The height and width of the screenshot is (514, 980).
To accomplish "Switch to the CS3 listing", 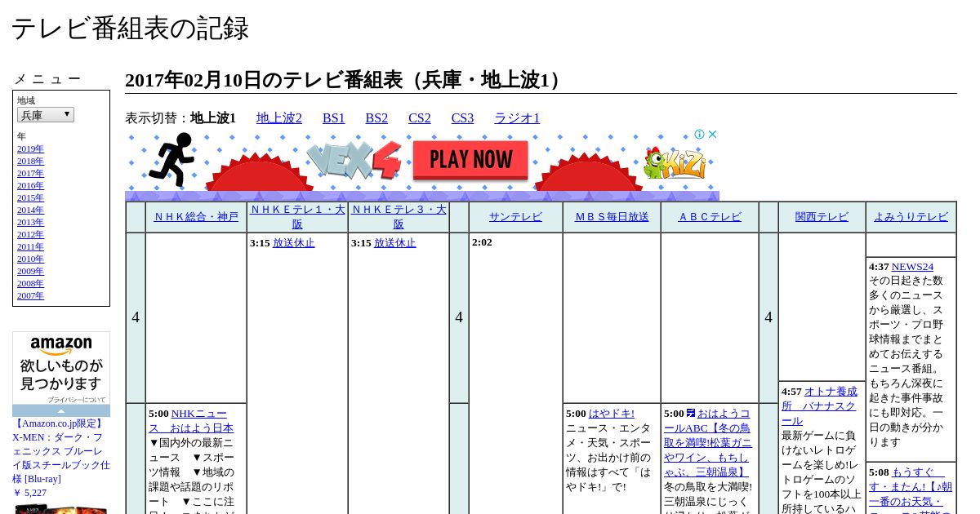I will pos(462,118).
